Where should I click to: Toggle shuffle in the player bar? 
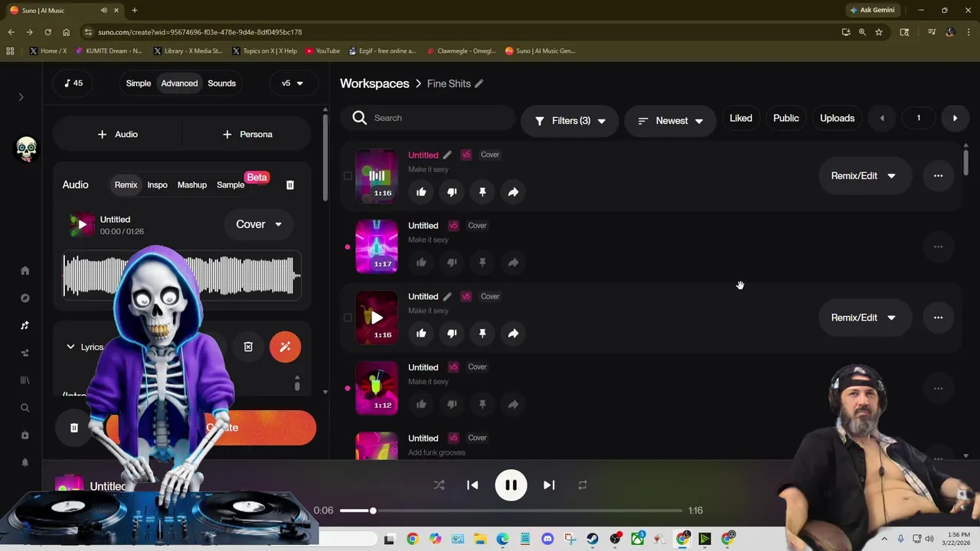(439, 485)
